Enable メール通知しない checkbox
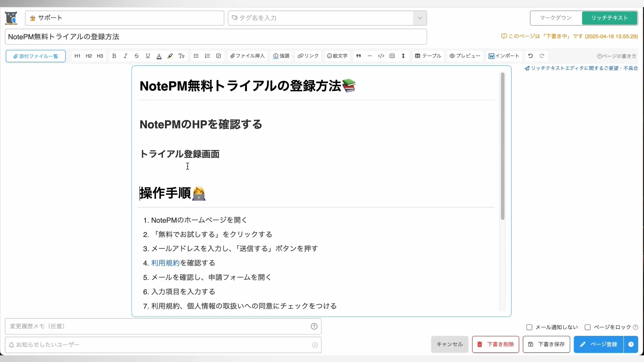 click(x=529, y=327)
